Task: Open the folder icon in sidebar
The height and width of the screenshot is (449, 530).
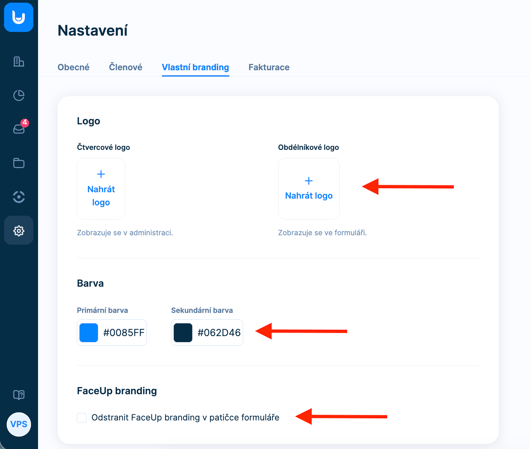Action: [19, 163]
